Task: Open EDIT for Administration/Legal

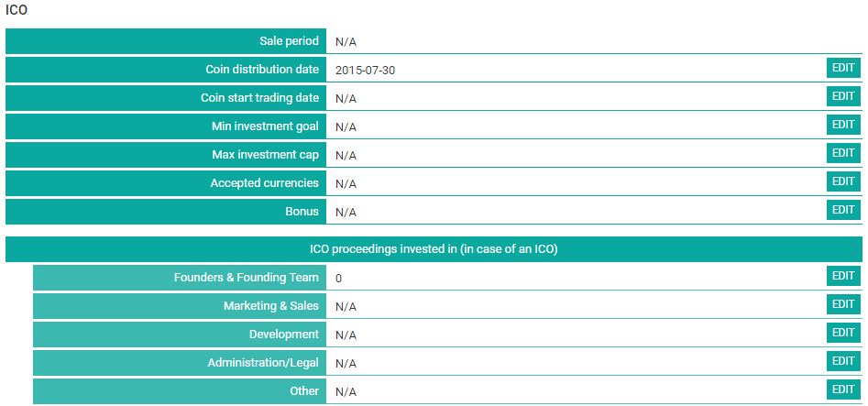Action: 843,361
